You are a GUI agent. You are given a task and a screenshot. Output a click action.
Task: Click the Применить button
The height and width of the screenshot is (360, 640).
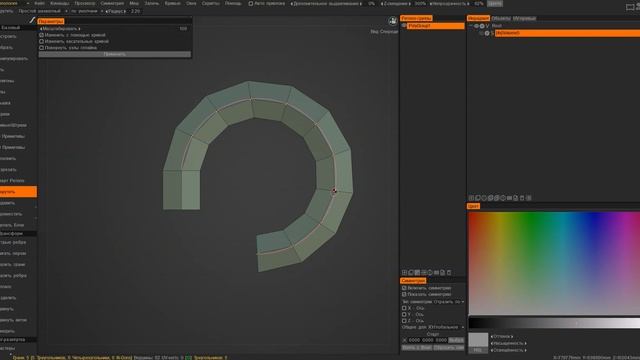(x=114, y=54)
